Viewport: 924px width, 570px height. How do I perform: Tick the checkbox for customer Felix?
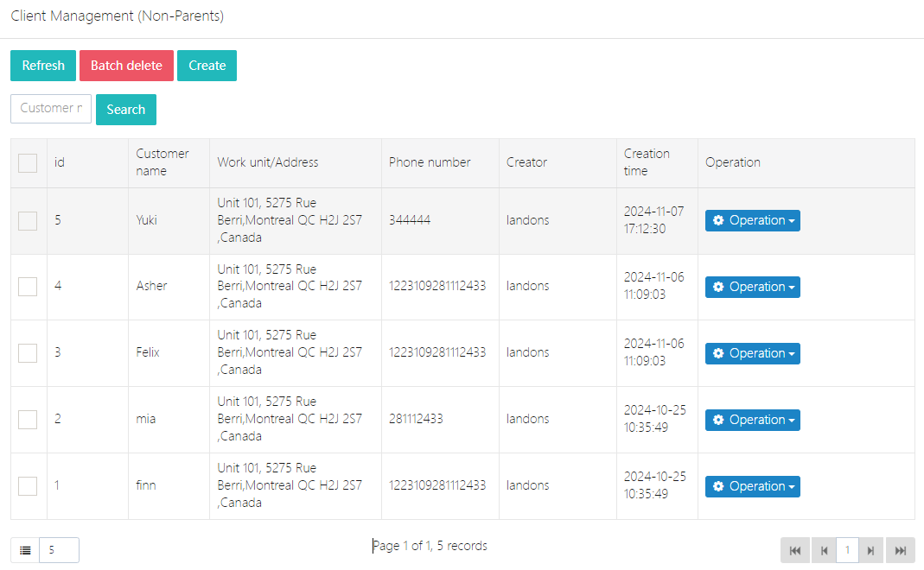pos(28,353)
